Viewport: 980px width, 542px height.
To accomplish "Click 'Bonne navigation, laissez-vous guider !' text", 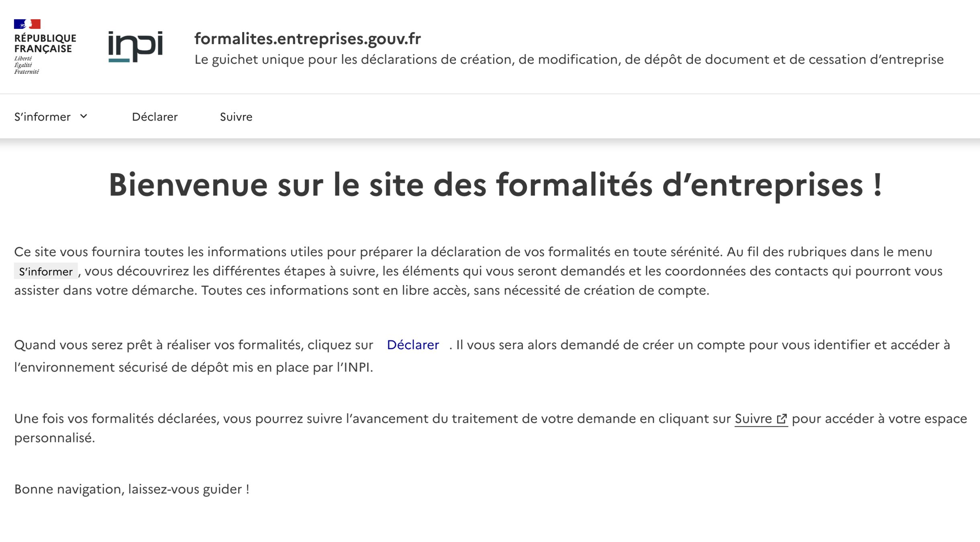I will [x=132, y=489].
